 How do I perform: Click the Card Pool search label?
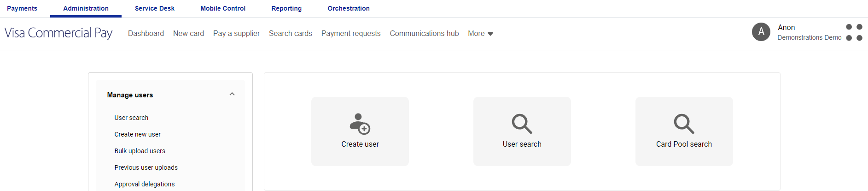point(684,144)
